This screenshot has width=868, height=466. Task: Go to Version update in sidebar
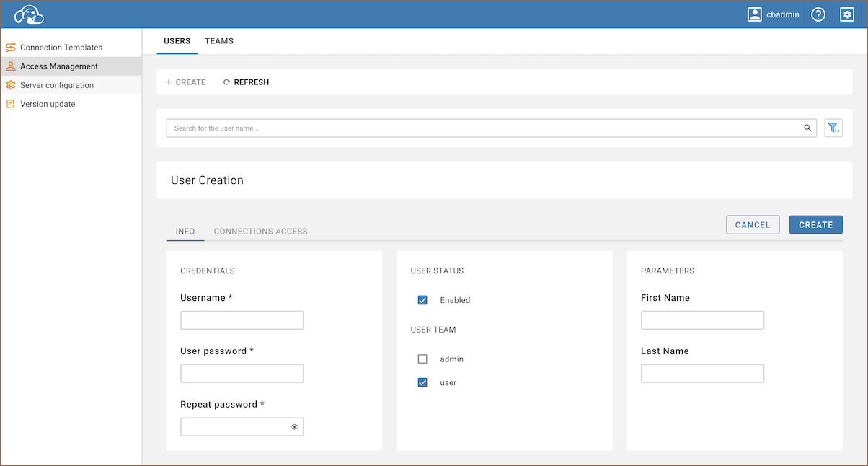pyautogui.click(x=48, y=104)
